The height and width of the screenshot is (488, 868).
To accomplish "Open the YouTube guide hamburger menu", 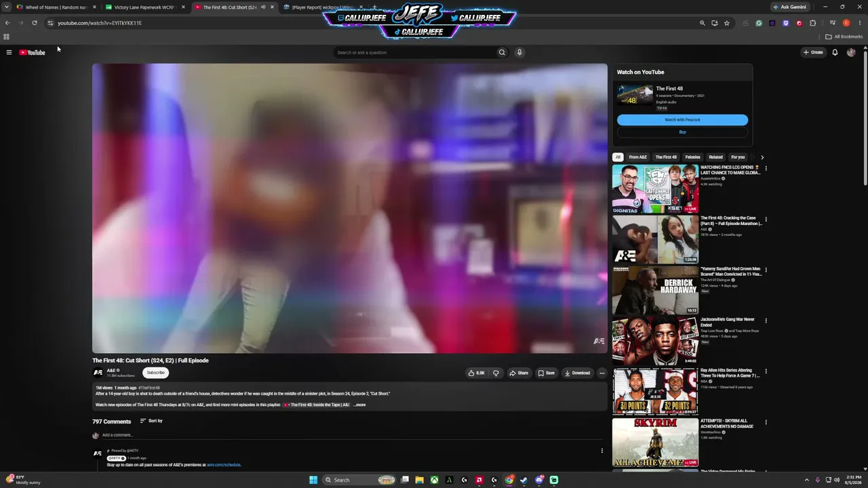I will pyautogui.click(x=9, y=52).
